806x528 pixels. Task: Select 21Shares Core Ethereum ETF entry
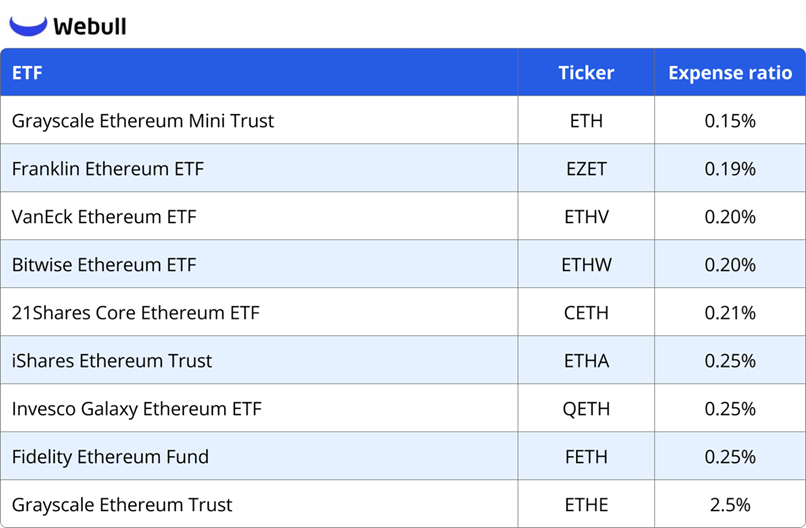[x=136, y=313]
